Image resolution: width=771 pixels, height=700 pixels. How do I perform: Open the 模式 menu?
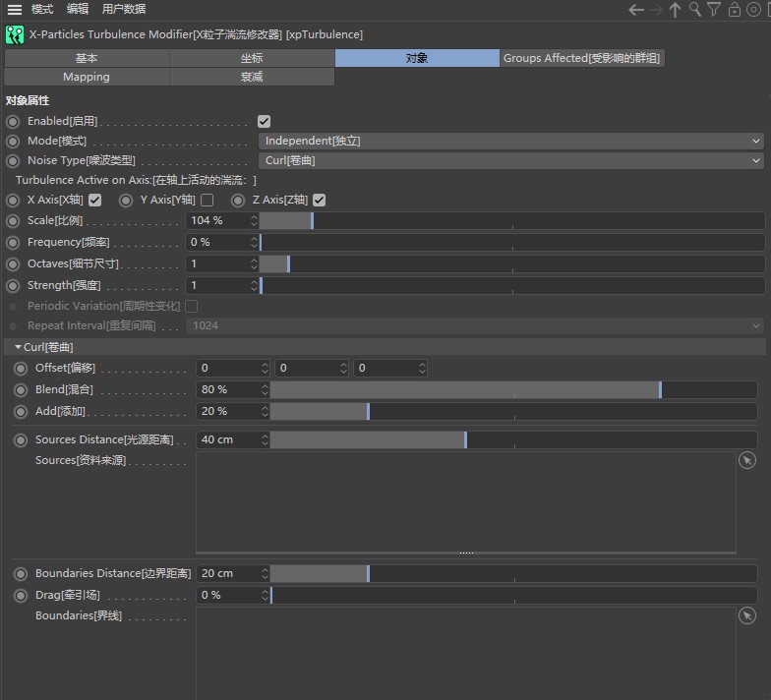tap(42, 9)
